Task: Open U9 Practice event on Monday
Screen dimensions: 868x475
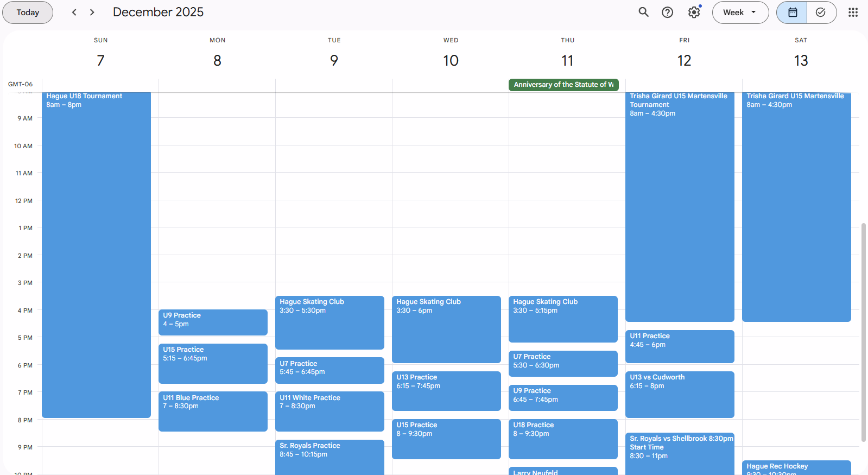Action: tap(213, 322)
